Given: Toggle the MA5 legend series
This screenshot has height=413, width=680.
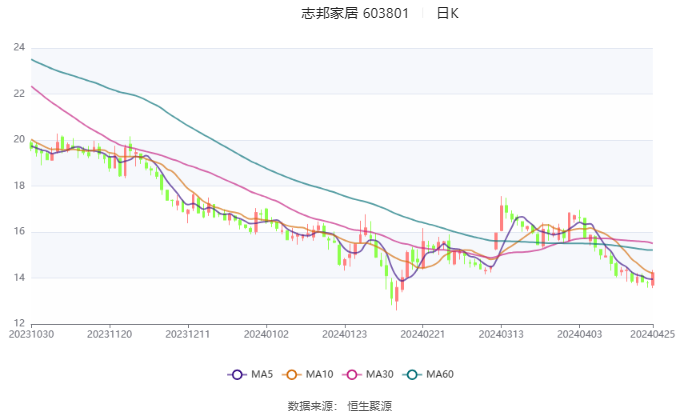Looking at the screenshot, I should pyautogui.click(x=250, y=374).
